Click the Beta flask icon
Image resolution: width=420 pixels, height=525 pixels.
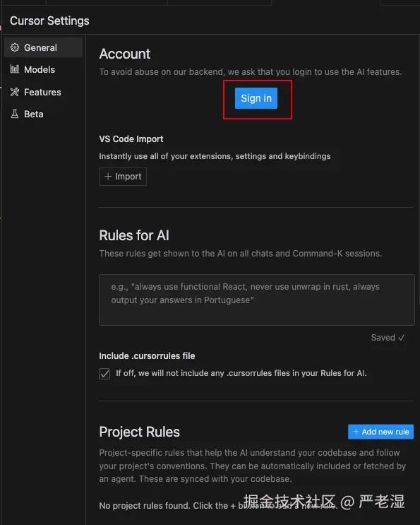15,114
